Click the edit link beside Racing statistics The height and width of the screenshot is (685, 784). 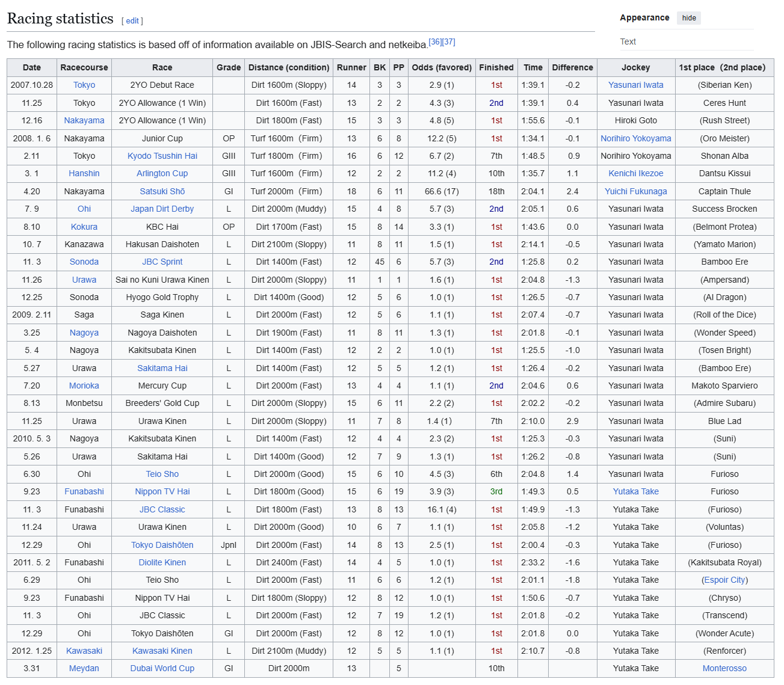pyautogui.click(x=132, y=21)
